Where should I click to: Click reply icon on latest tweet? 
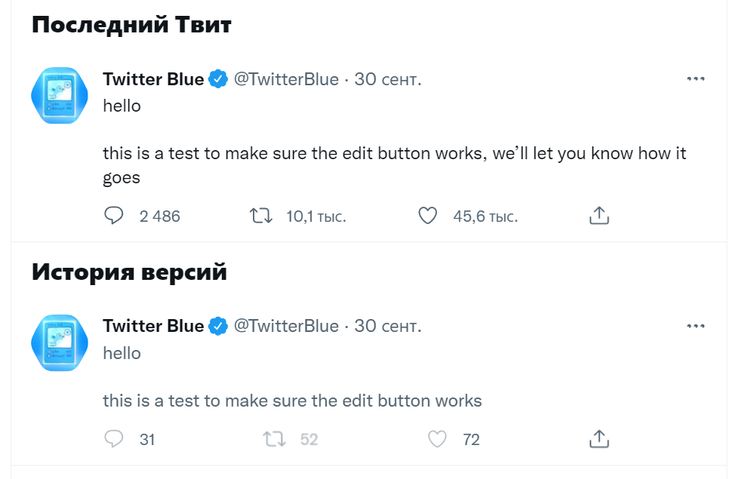(114, 215)
